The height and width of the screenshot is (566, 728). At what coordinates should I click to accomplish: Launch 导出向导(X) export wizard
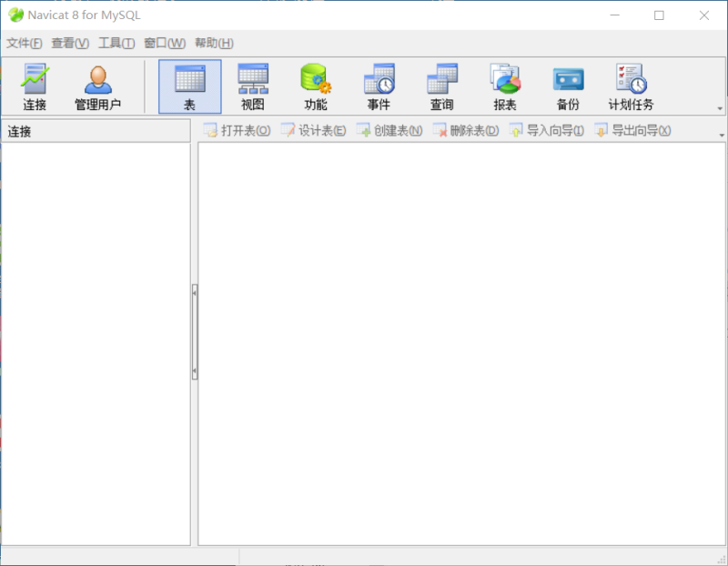(632, 130)
